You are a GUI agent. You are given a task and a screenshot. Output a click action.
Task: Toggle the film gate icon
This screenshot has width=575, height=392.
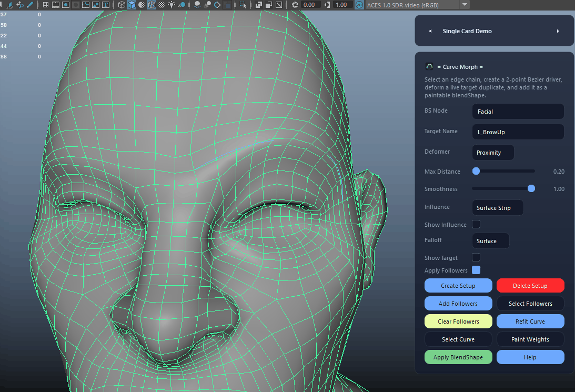click(x=56, y=5)
